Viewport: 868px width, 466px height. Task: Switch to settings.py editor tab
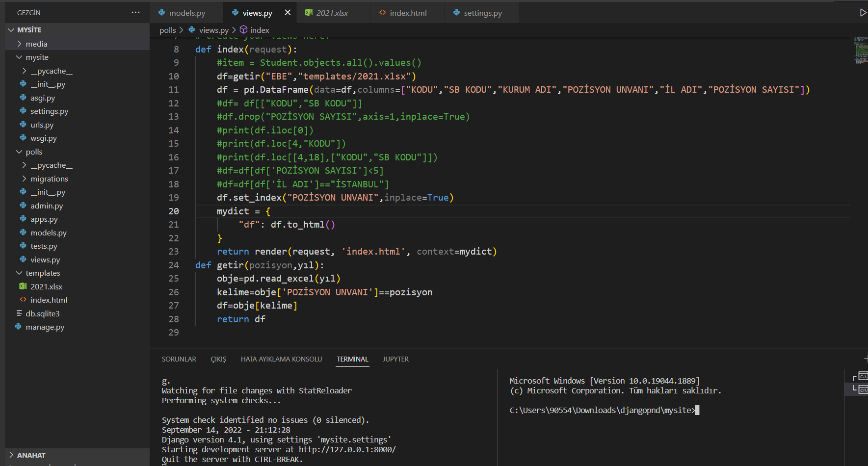click(x=482, y=13)
